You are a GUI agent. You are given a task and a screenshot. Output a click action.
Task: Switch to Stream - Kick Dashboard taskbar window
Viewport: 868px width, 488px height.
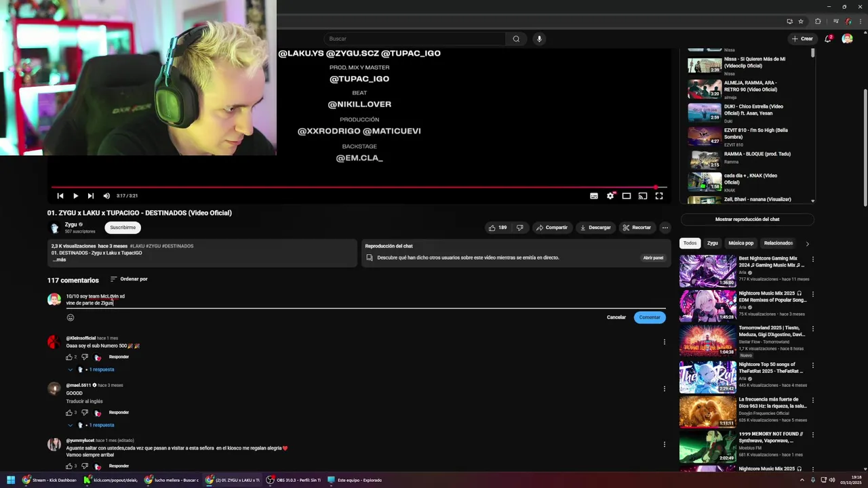50,480
